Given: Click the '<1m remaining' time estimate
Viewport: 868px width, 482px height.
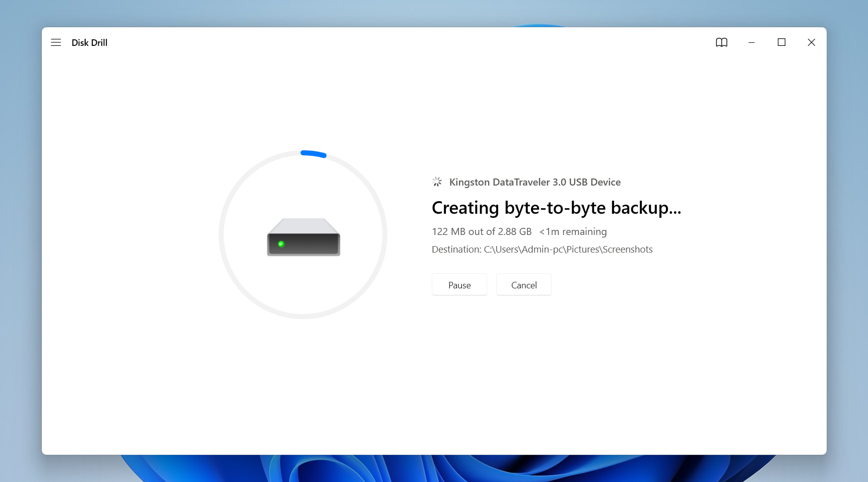Looking at the screenshot, I should [573, 231].
